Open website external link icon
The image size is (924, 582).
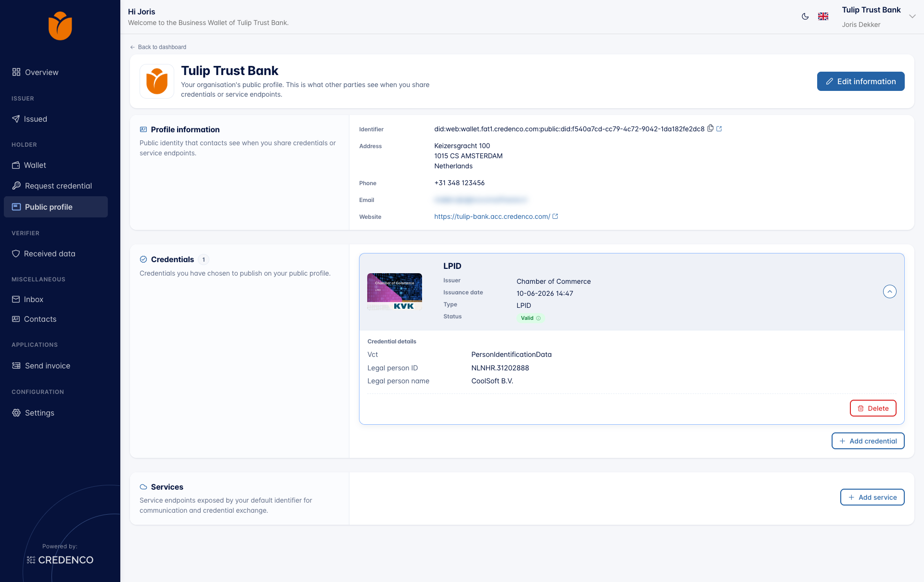pyautogui.click(x=555, y=216)
